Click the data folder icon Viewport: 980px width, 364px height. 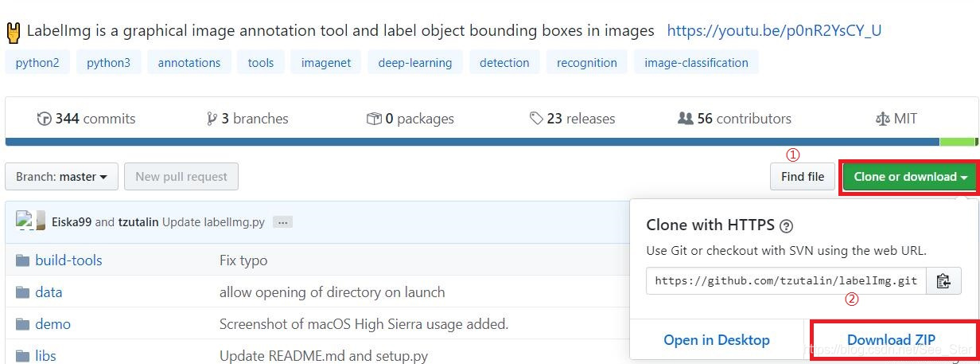click(x=22, y=292)
